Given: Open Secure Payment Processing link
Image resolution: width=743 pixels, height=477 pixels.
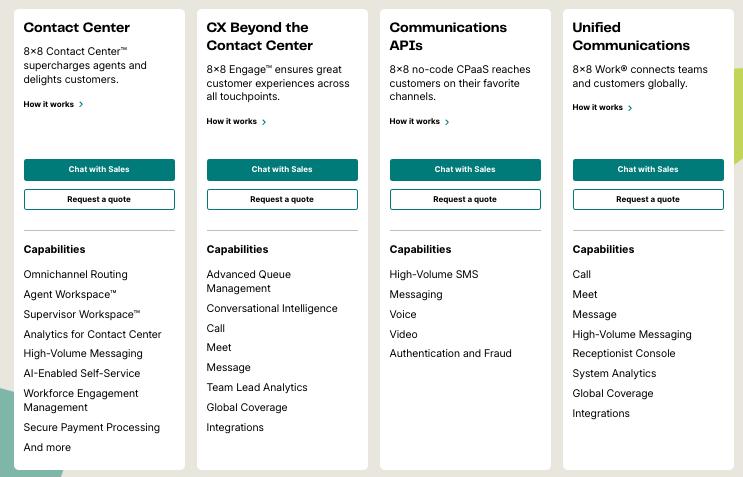Looking at the screenshot, I should pos(92,428).
